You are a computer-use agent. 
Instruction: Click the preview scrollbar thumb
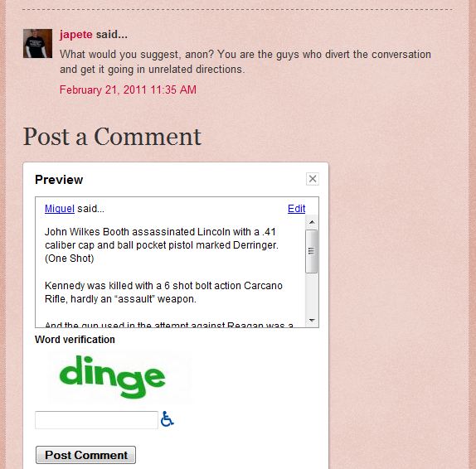coord(312,251)
